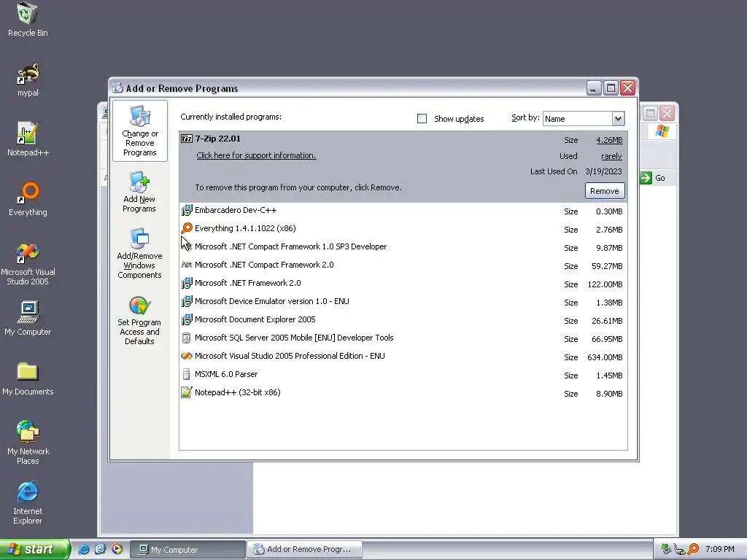
Task: Click Everything search icon in system tray
Action: click(693, 549)
